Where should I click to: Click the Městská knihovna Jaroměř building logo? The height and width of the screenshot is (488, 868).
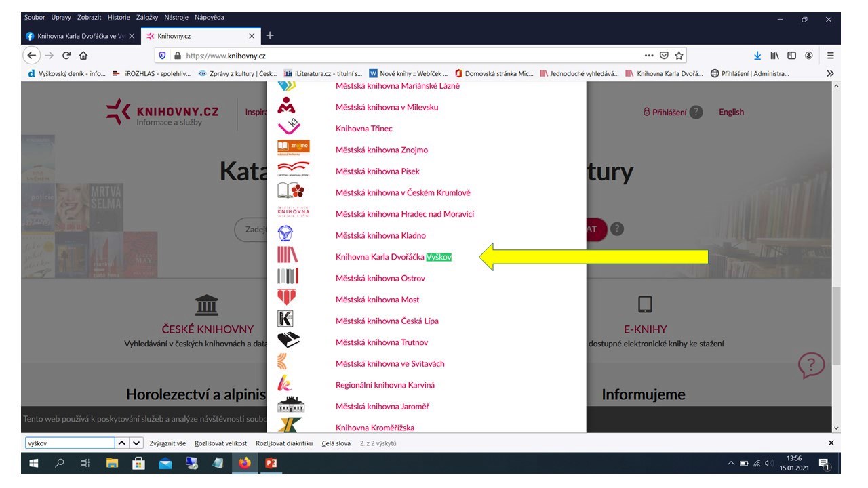[291, 405]
